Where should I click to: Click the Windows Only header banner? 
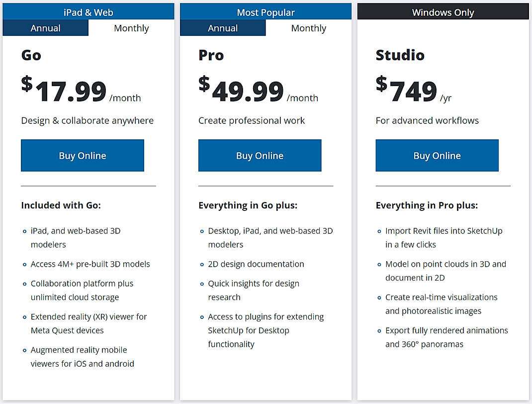click(x=443, y=11)
